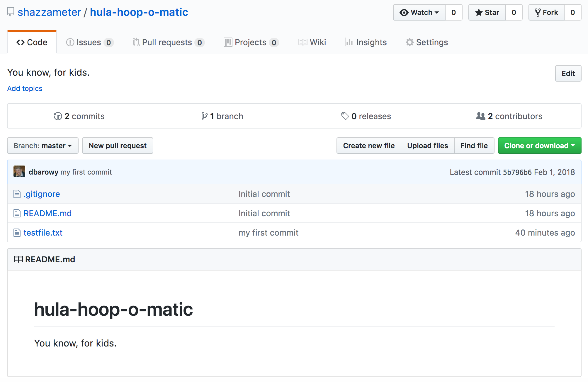Click the repository book icon next to shazzameter
The image size is (588, 382).
[x=11, y=12]
